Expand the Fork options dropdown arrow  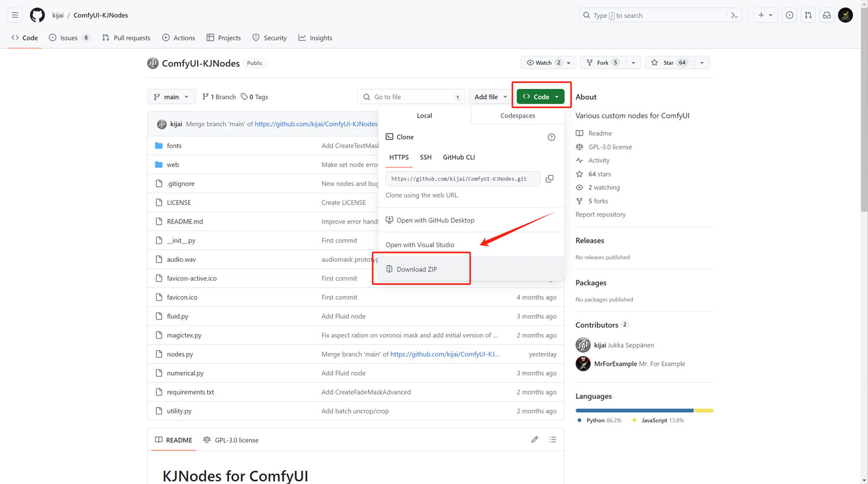(x=633, y=63)
